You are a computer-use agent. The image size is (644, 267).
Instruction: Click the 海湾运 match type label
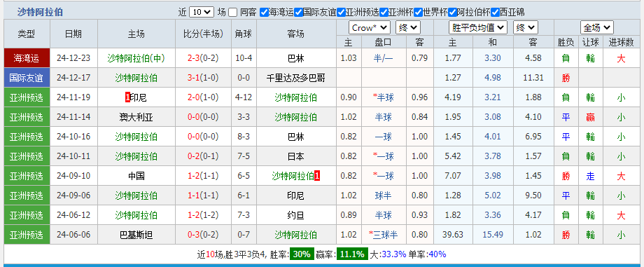pyautogui.click(x=27, y=58)
